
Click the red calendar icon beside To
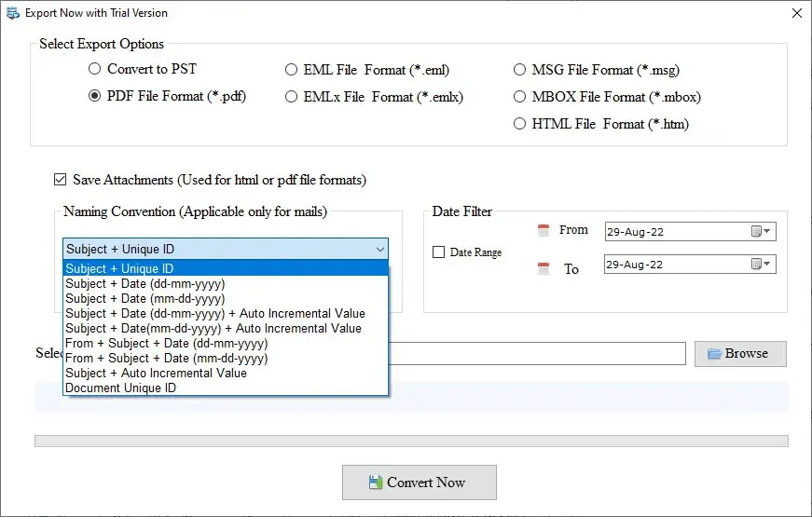tap(544, 268)
